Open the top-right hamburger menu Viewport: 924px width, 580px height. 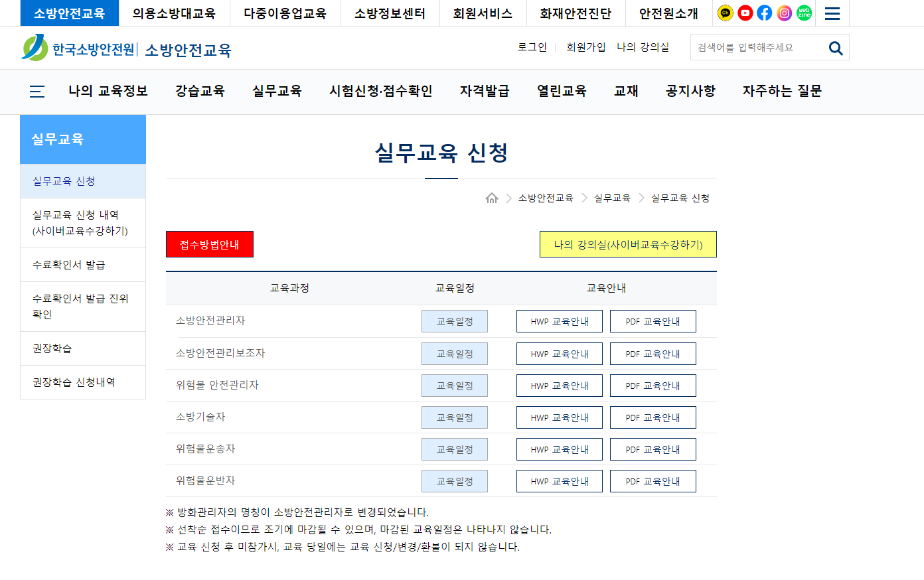(832, 13)
